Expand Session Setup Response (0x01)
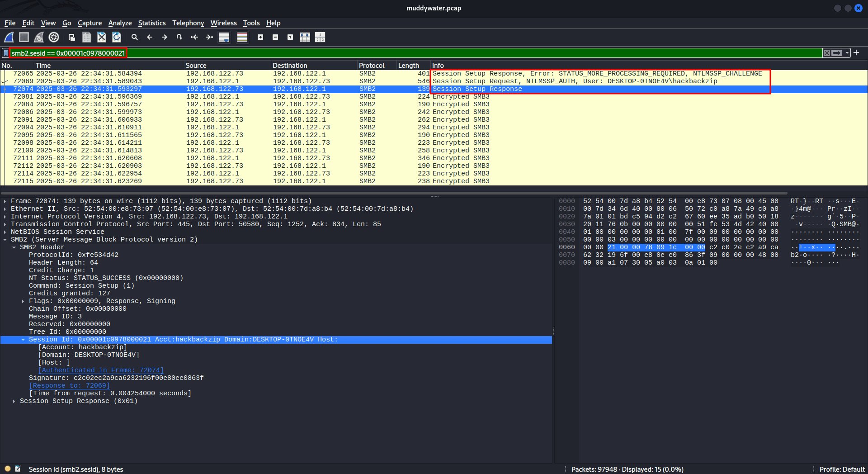868x474 pixels. [14, 401]
